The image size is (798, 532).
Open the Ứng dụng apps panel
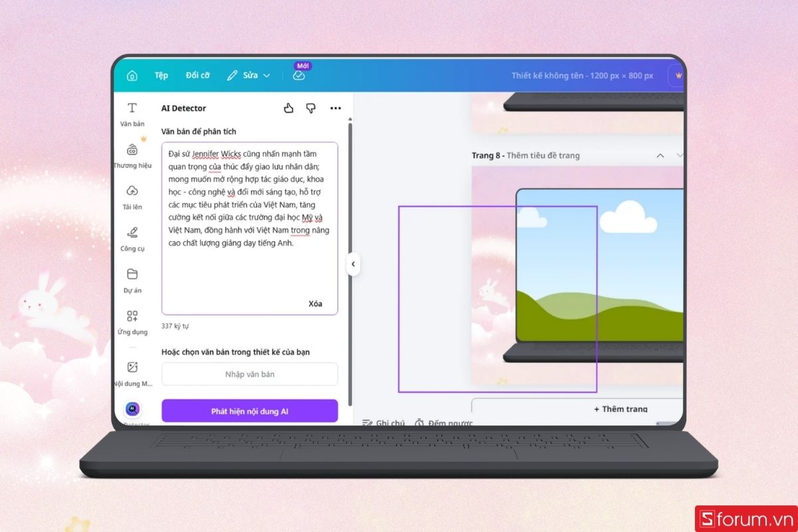coord(132,323)
